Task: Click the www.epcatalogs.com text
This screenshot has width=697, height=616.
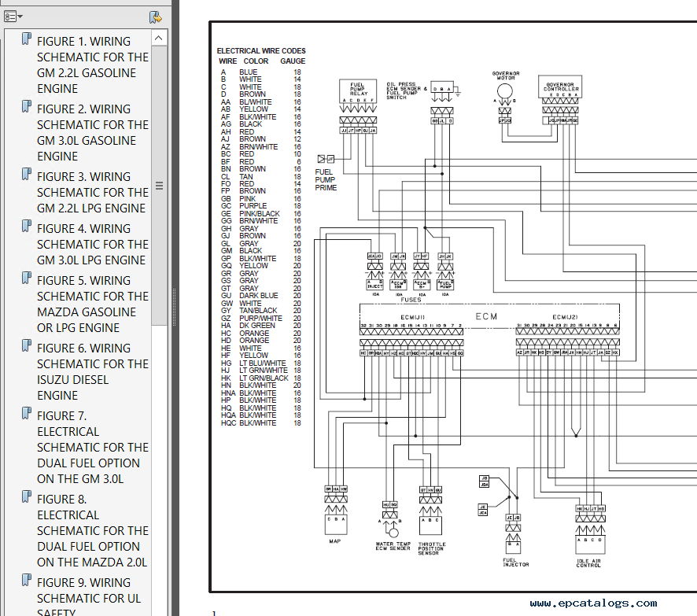Action: pyautogui.click(x=593, y=603)
